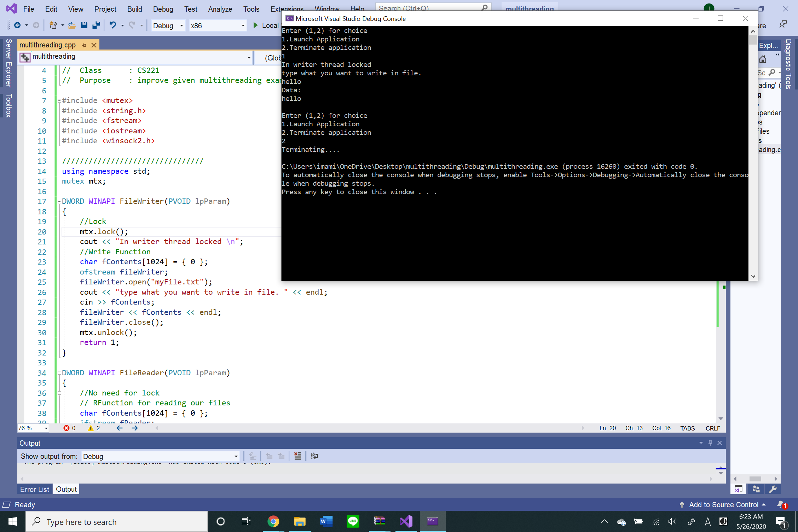Open the Toolbox side tab
798x532 pixels.
coord(8,105)
